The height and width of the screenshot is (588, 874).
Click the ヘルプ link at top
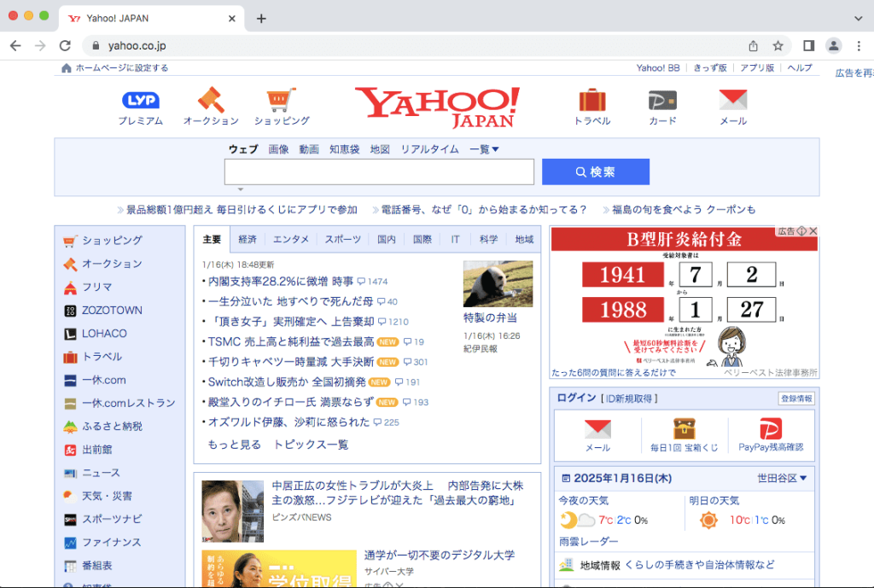tap(799, 68)
